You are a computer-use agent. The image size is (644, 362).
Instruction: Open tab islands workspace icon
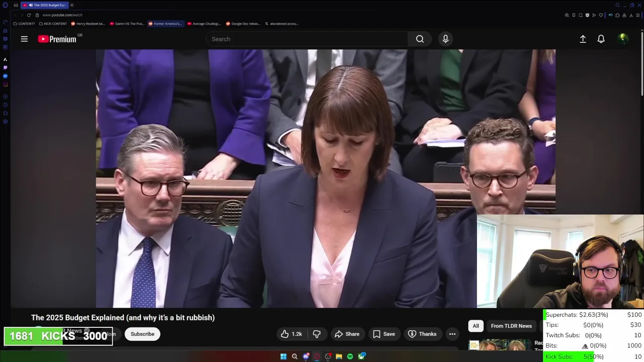click(x=16, y=5)
